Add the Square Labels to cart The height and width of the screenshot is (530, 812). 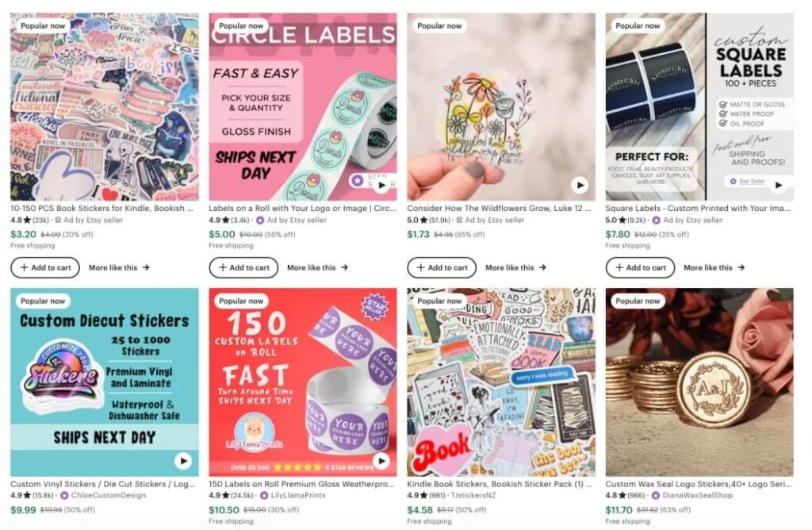pos(640,267)
